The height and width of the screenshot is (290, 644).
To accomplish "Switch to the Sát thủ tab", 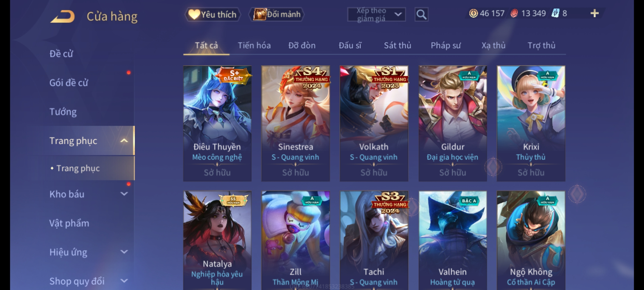I will pyautogui.click(x=397, y=45).
